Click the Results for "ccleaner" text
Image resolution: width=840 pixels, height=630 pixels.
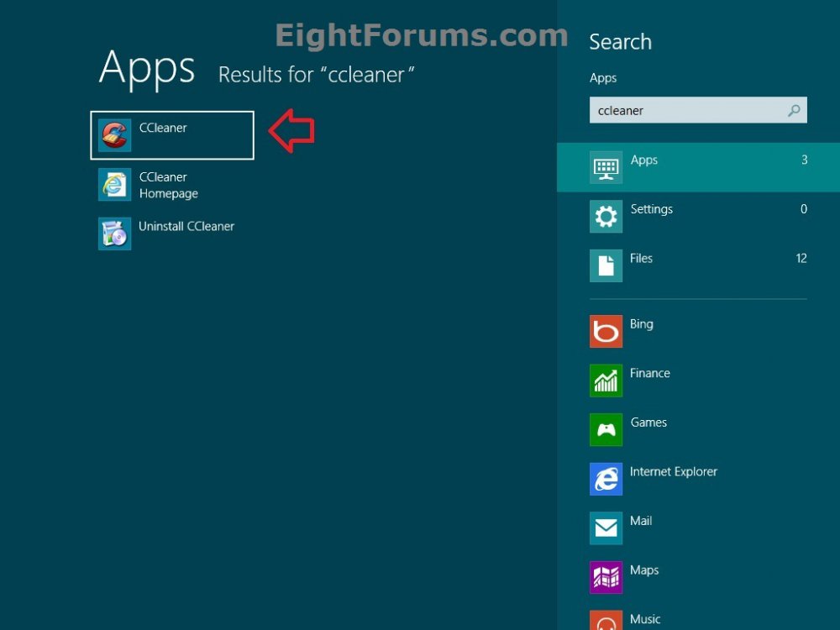click(x=316, y=75)
